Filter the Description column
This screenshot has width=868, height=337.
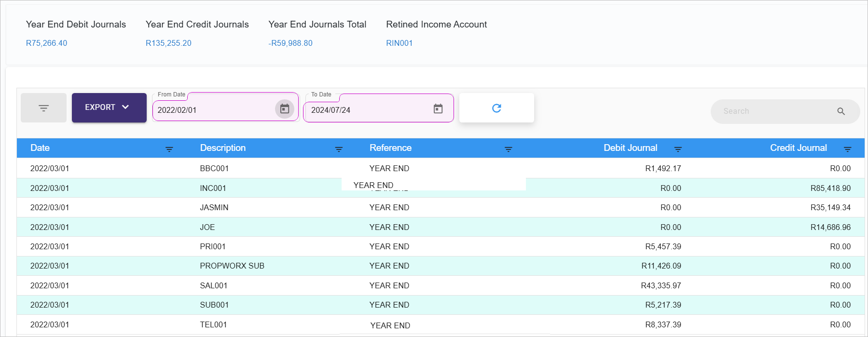click(x=339, y=149)
